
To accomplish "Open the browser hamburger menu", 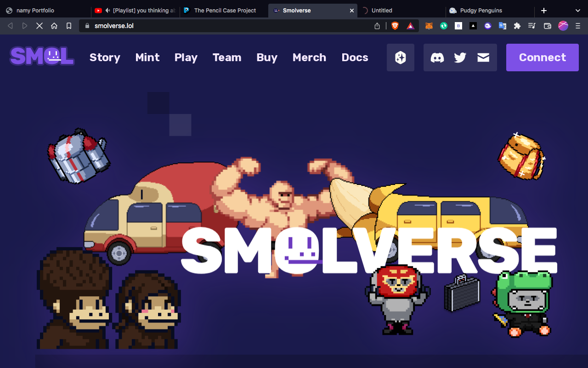I will click(x=578, y=26).
